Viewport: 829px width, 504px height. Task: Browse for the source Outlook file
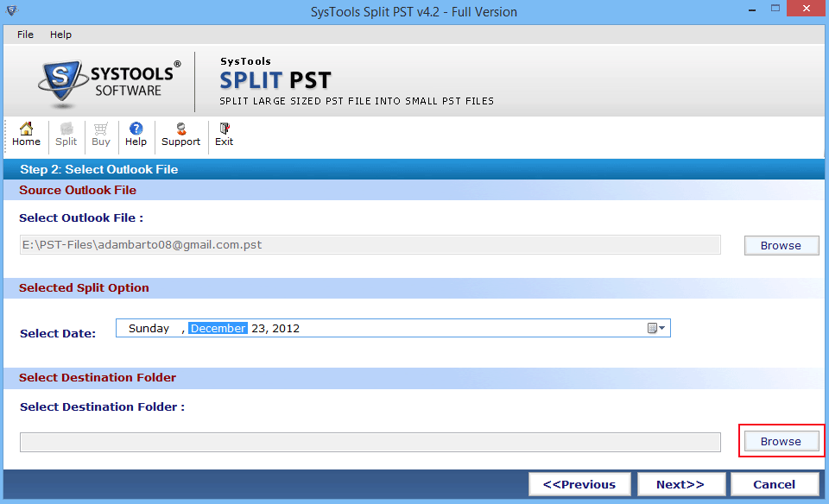coord(781,246)
